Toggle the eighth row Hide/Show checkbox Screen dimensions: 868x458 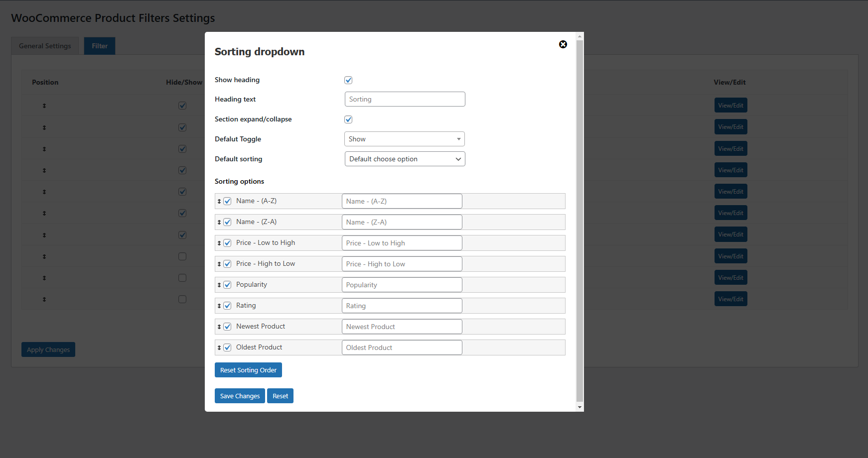[182, 256]
